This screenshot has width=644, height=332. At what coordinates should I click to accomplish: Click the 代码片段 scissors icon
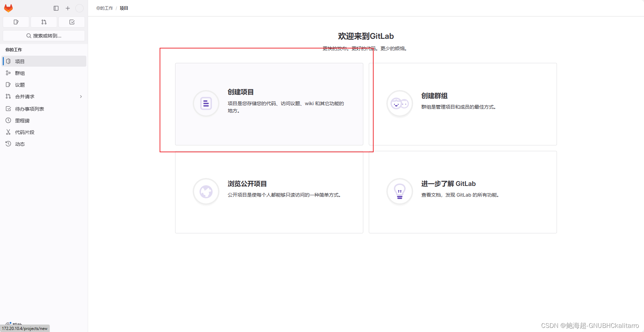click(x=8, y=132)
